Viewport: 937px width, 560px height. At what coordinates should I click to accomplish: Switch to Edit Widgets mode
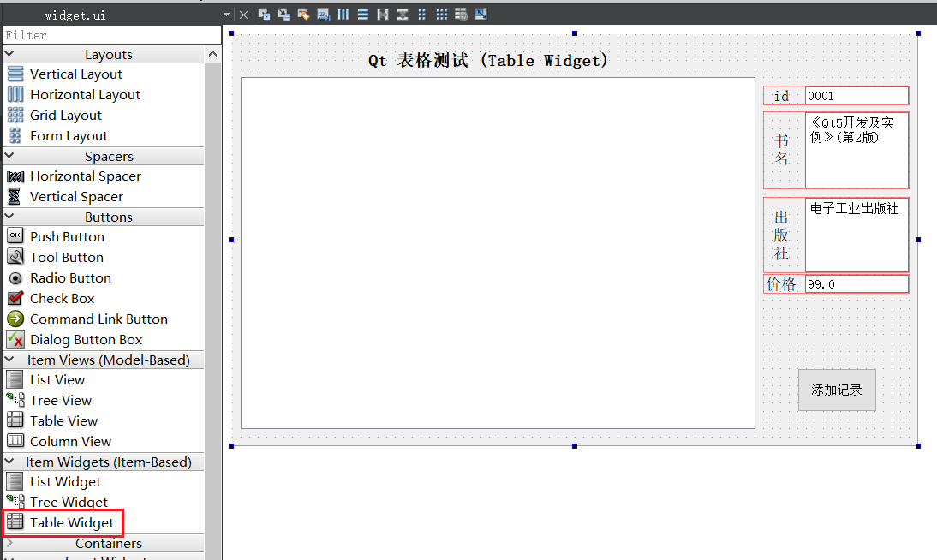pyautogui.click(x=264, y=15)
